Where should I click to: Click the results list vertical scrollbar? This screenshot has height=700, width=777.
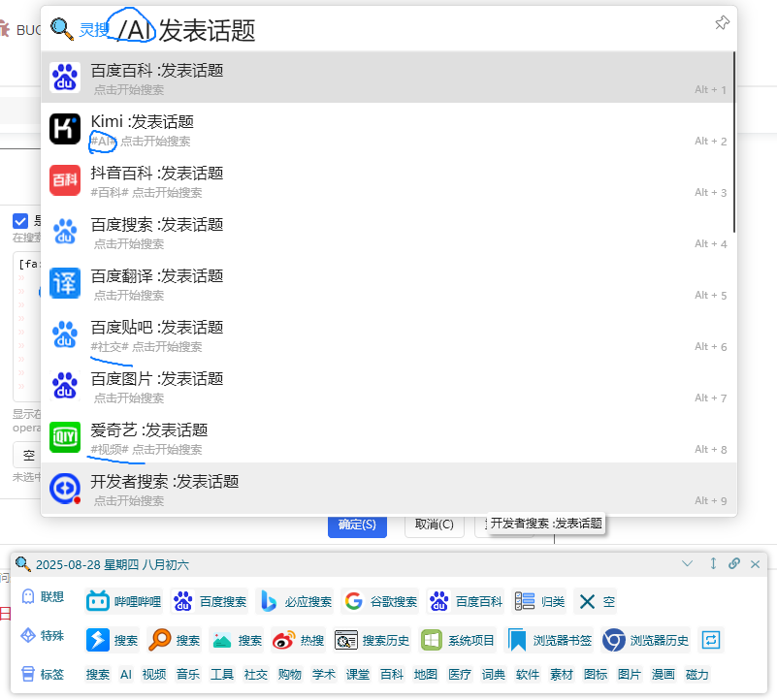click(734, 142)
